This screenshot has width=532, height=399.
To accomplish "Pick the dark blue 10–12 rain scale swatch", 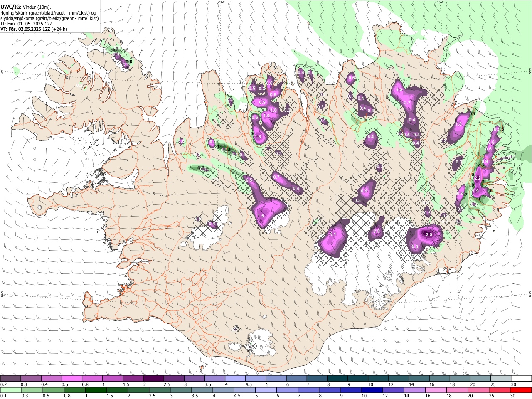I will [x=372, y=390].
